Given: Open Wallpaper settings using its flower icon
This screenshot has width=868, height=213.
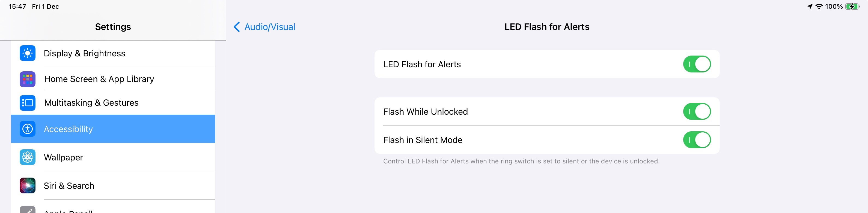Looking at the screenshot, I should click(x=27, y=157).
